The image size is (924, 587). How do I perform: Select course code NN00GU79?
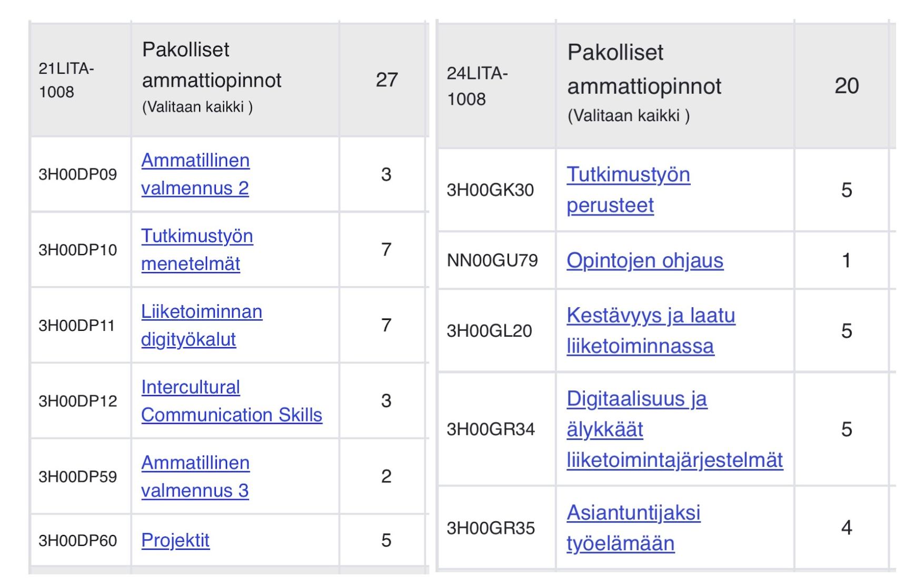pyautogui.click(x=492, y=260)
